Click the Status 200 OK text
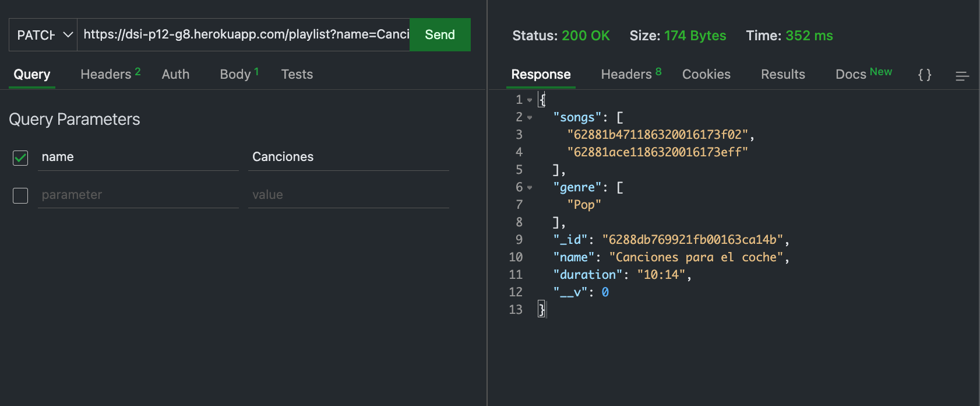980x406 pixels. [x=561, y=36]
